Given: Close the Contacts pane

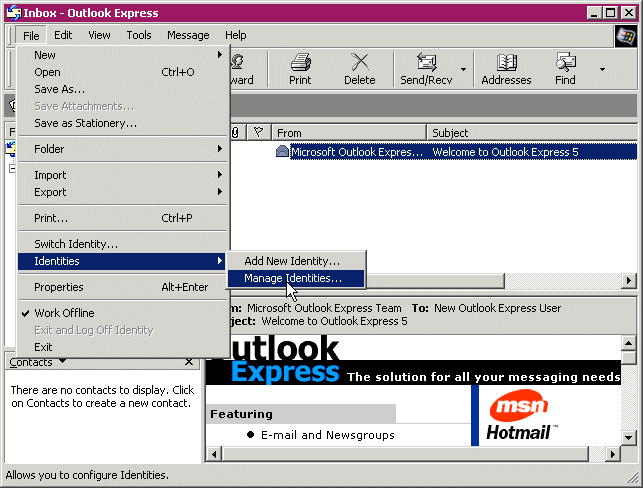Looking at the screenshot, I should (x=189, y=362).
